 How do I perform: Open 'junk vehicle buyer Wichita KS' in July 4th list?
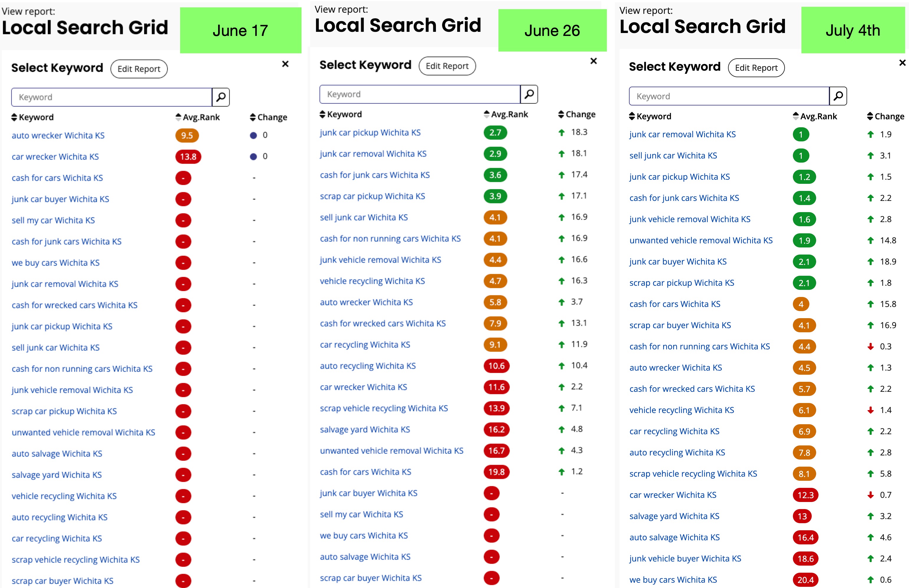[x=685, y=559]
